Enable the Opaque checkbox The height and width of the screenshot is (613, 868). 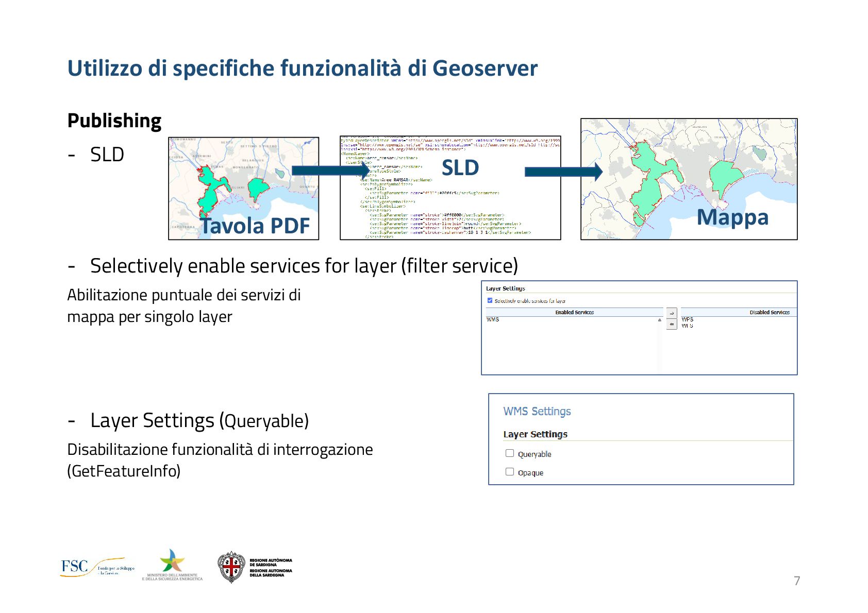click(x=510, y=472)
